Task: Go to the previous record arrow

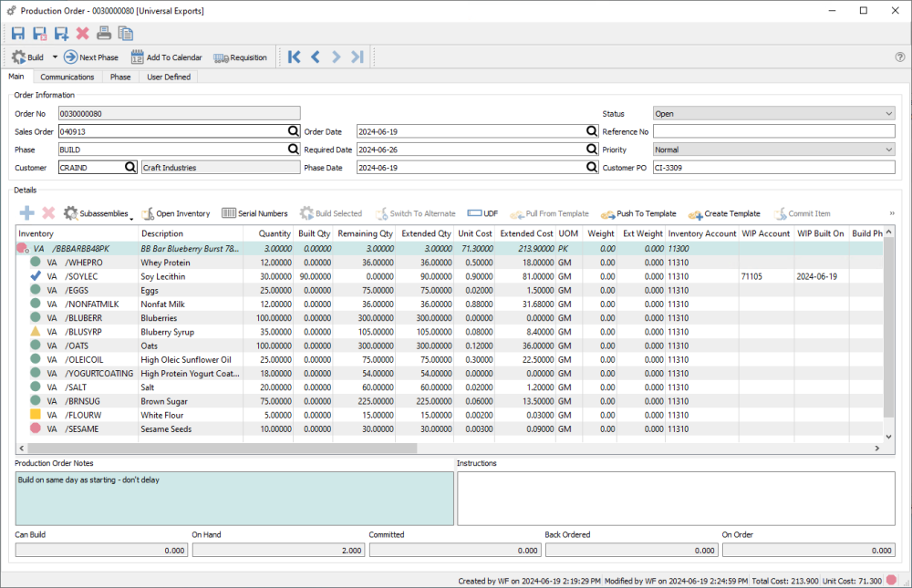Action: 316,57
